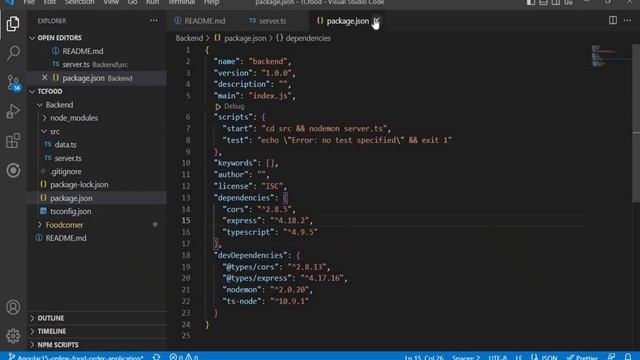Click the feedback icon in status bar
Image resolution: width=640 pixels, height=360 pixels.
click(611, 357)
